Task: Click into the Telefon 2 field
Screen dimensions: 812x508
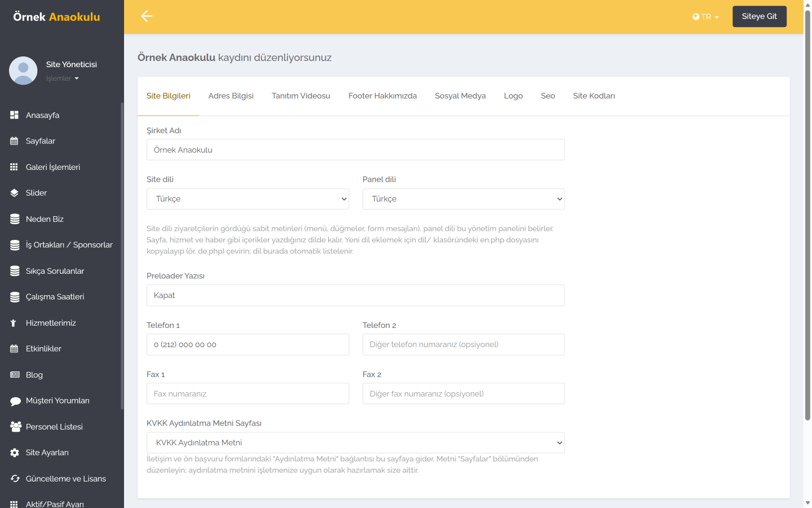Action: coord(464,344)
